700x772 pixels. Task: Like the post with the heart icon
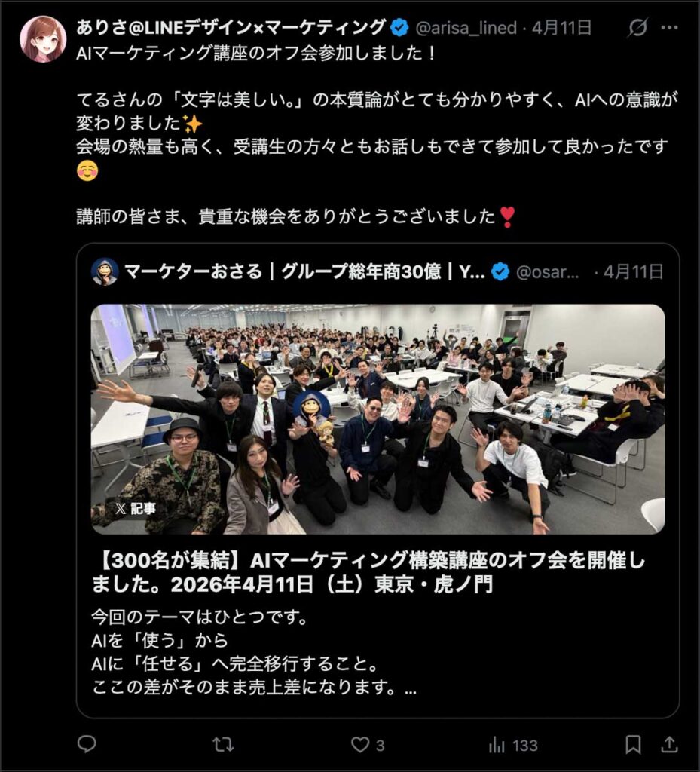pyautogui.click(x=360, y=744)
